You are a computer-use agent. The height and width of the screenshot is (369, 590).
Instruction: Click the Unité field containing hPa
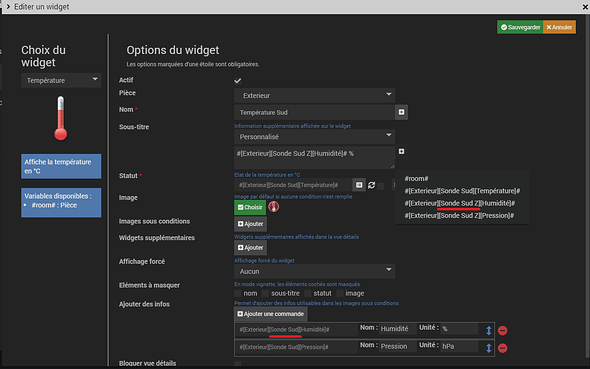click(459, 346)
